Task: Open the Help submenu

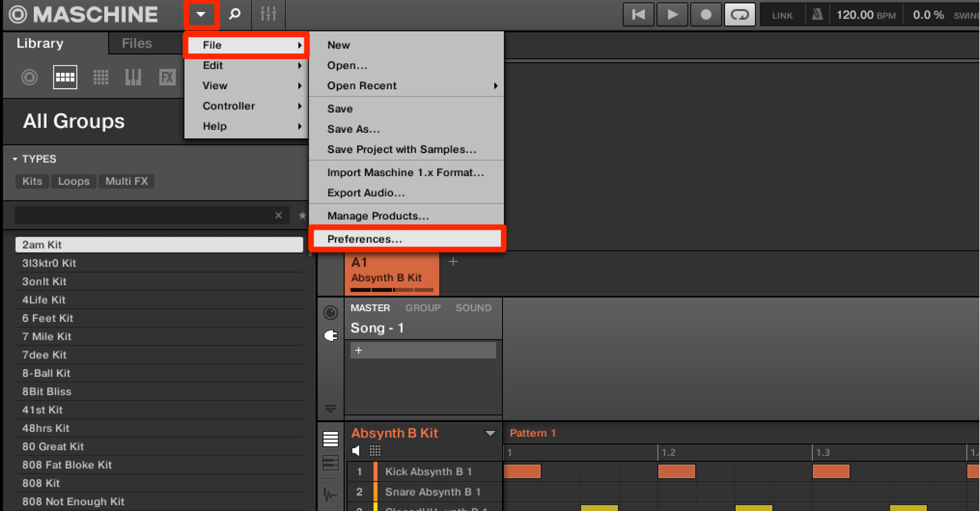Action: pyautogui.click(x=246, y=127)
